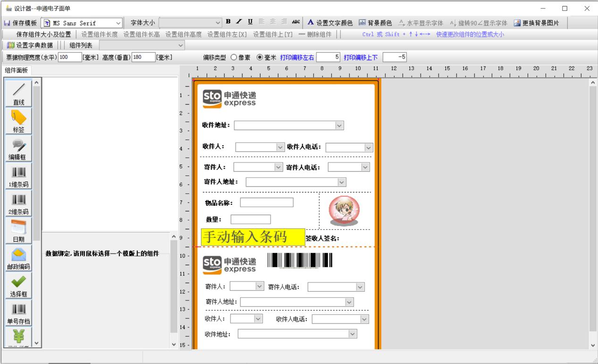Click 设置字典数据 button
Image resolution: width=598 pixels, height=364 pixels.
pyautogui.click(x=30, y=45)
